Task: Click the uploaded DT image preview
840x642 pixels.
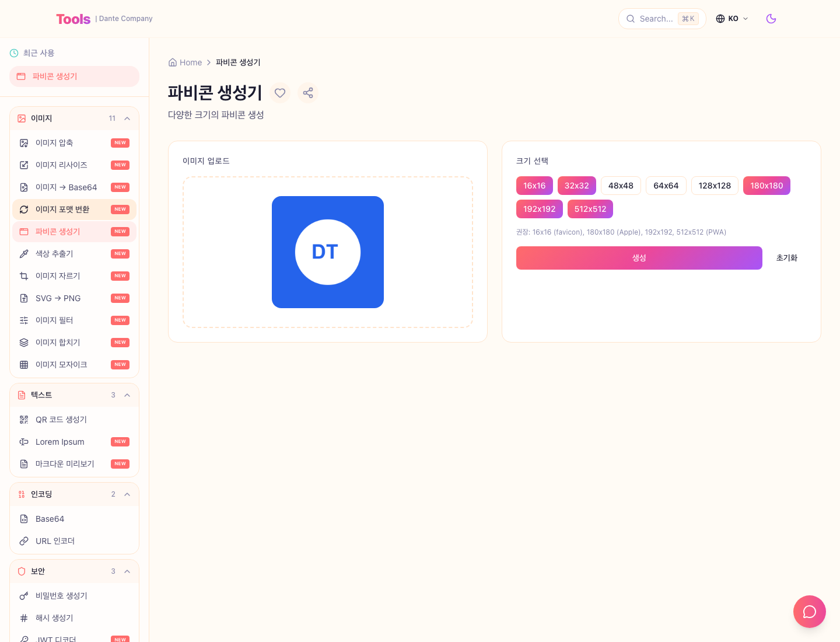Action: tap(328, 252)
